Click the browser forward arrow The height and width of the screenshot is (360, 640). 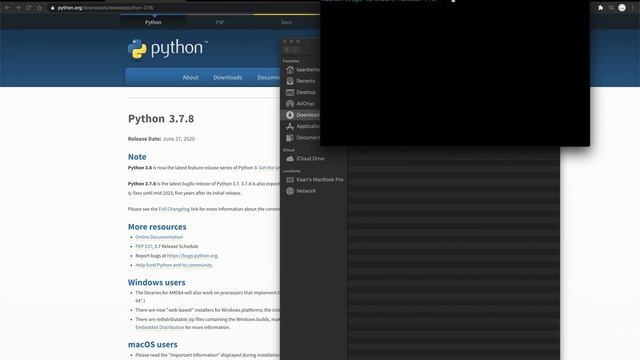(18, 8)
